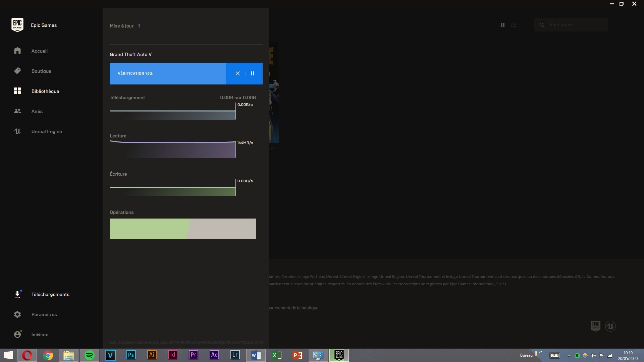Click the Boutique tag icon
Image resolution: width=644 pixels, height=362 pixels.
pos(17,71)
